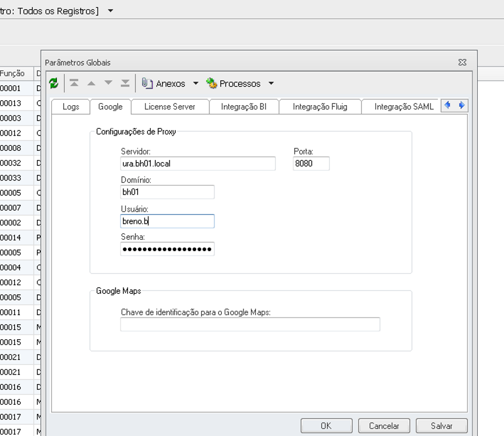Select the Google tab

click(110, 106)
